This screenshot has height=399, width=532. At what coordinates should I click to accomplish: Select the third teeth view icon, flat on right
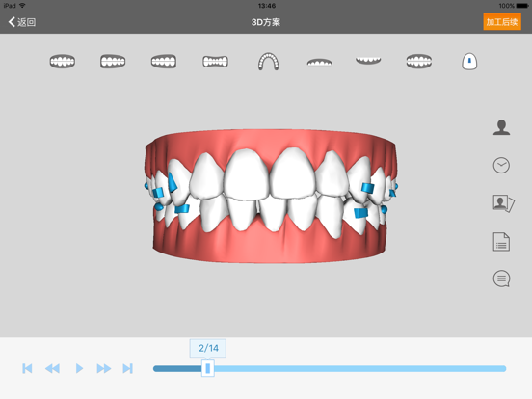(x=164, y=62)
